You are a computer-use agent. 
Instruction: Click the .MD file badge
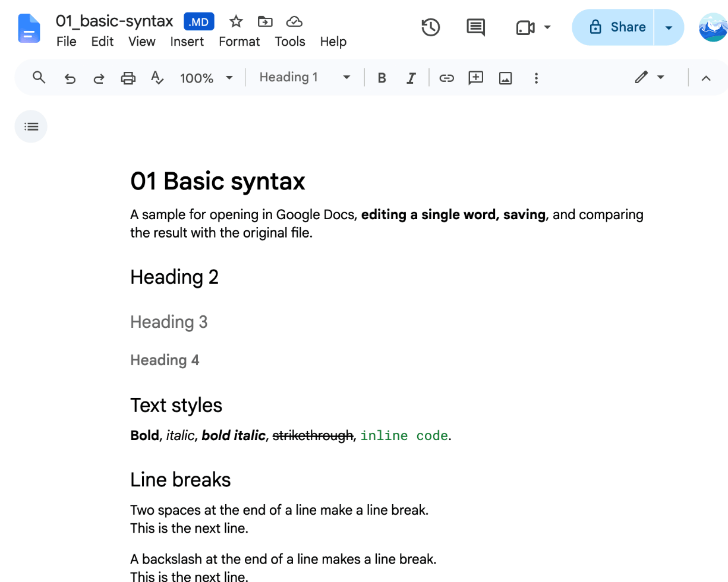(x=199, y=23)
